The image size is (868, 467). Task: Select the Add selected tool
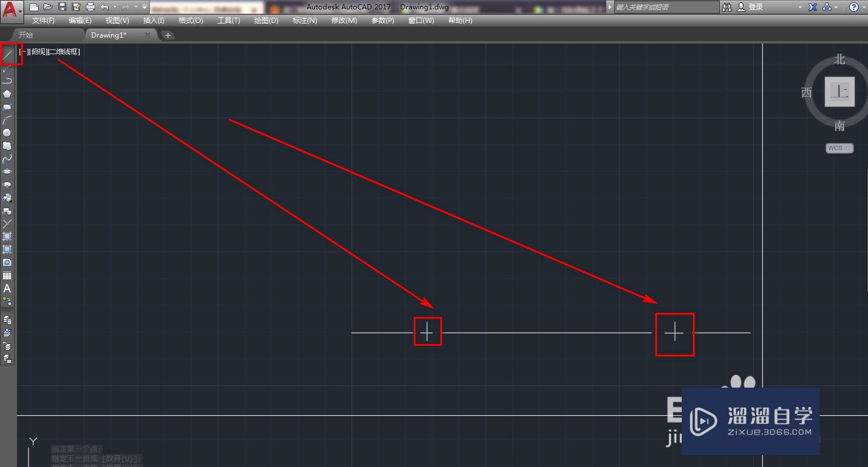(7, 301)
